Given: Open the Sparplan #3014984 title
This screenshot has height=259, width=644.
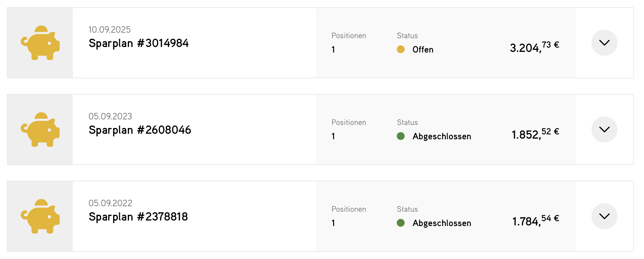Looking at the screenshot, I should pos(138,43).
